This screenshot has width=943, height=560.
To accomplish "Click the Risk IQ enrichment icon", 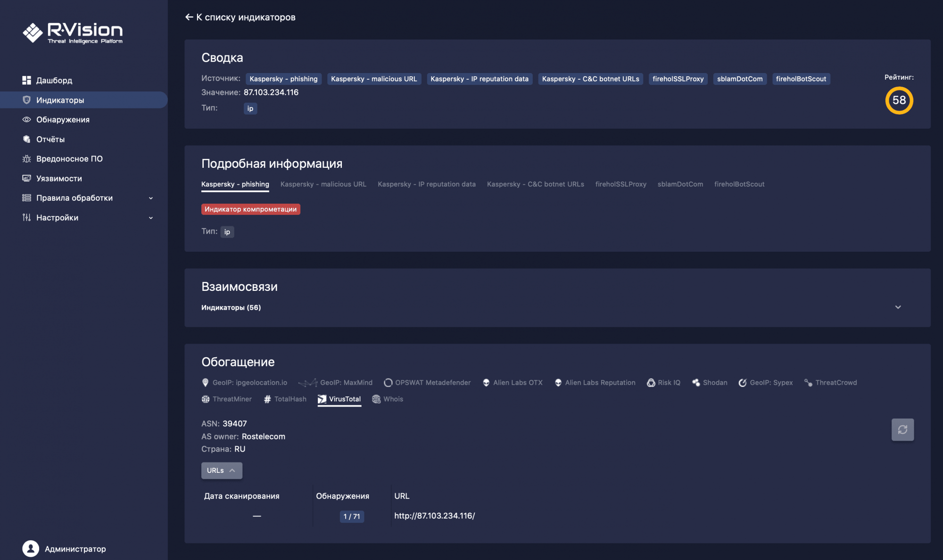I will click(651, 383).
